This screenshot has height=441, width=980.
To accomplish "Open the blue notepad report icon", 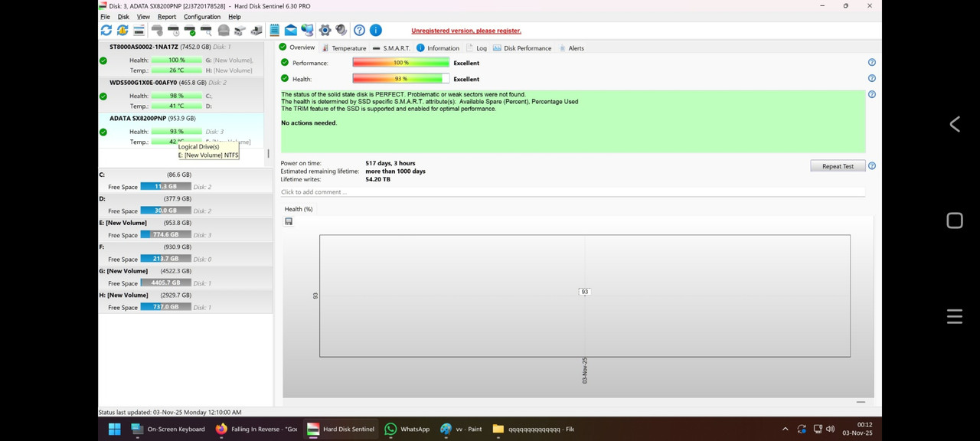I will coord(274,31).
